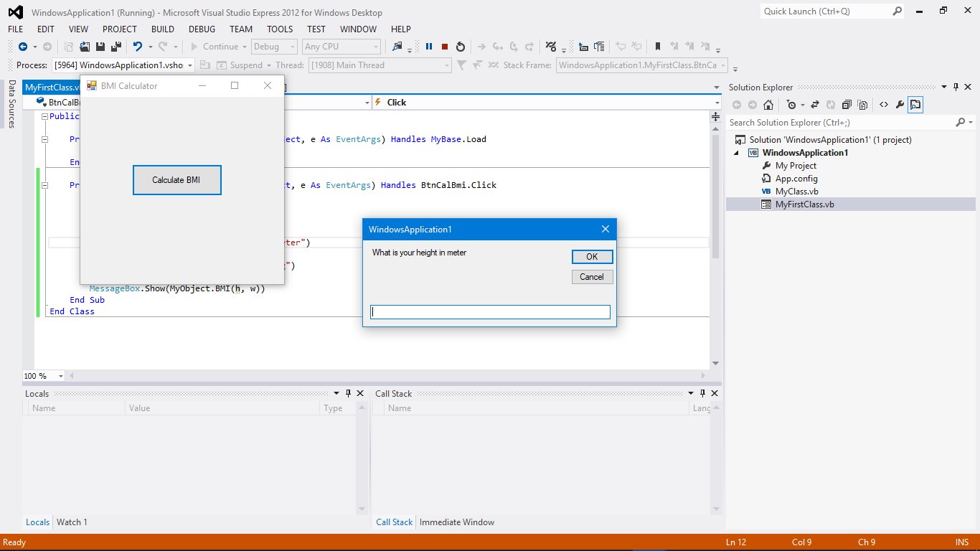Select the MyFirstClass.vb editor tab
The image size is (980, 551).
click(x=52, y=88)
